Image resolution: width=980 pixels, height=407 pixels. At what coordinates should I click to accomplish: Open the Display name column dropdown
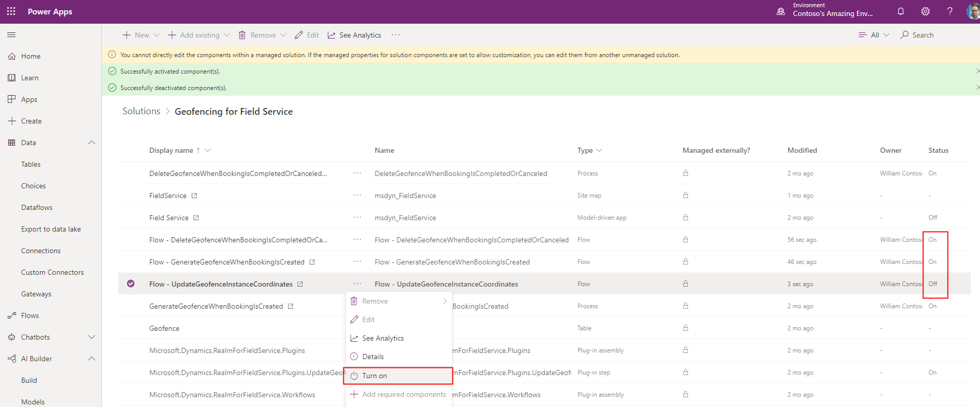[208, 150]
